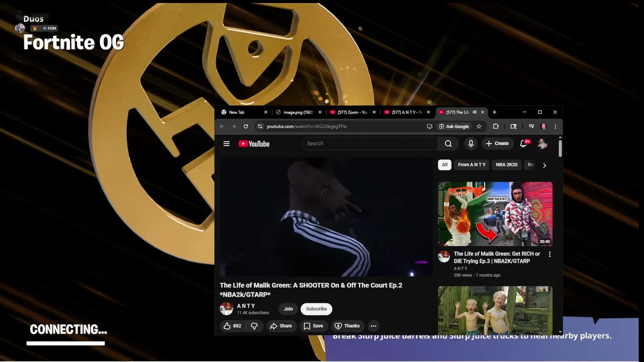This screenshot has height=362, width=644.
Task: Start voice search with microphone icon
Action: click(x=471, y=144)
